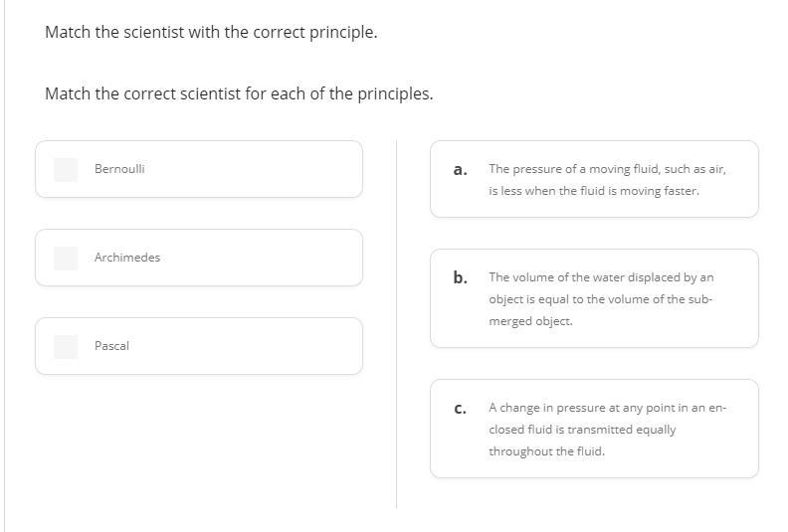The width and height of the screenshot is (788, 532).
Task: Click empty space inside the Bernoulli card
Action: 252,169
